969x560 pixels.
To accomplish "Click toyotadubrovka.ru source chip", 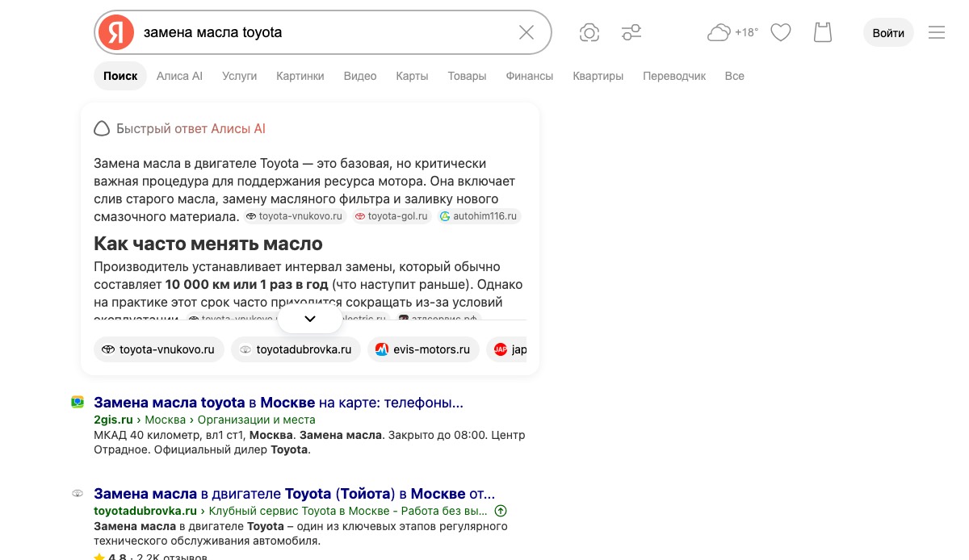I will coord(296,349).
